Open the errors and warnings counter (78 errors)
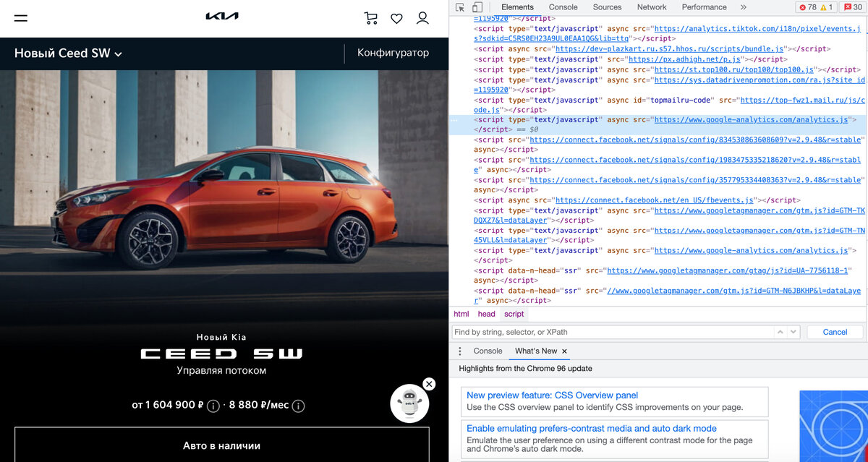Screen dimensions: 868x462 click(x=817, y=7)
